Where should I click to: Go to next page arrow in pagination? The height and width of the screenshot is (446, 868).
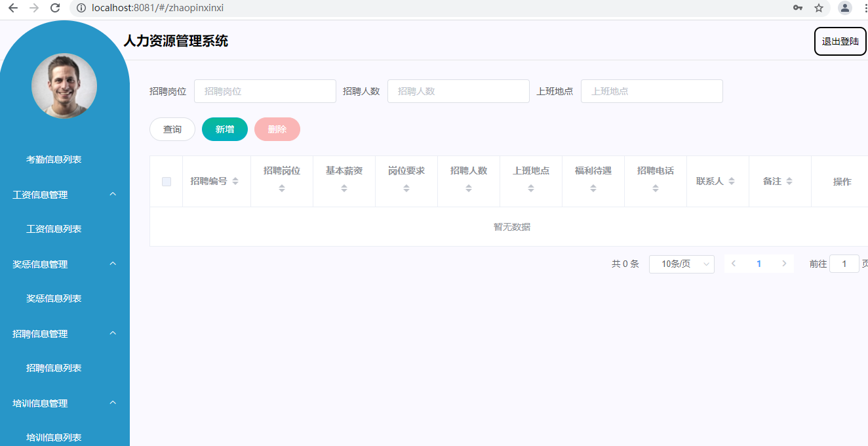(x=784, y=264)
